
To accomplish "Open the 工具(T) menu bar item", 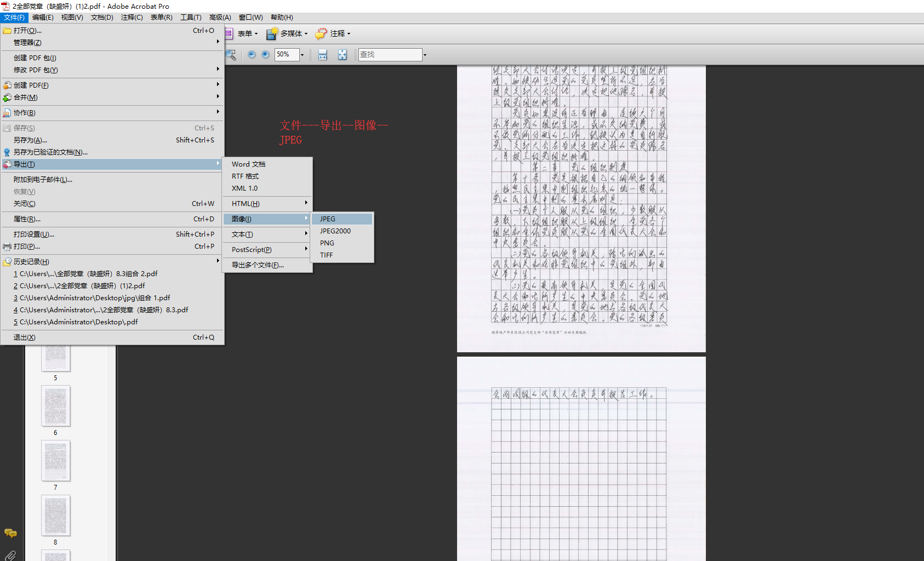I will tap(191, 18).
